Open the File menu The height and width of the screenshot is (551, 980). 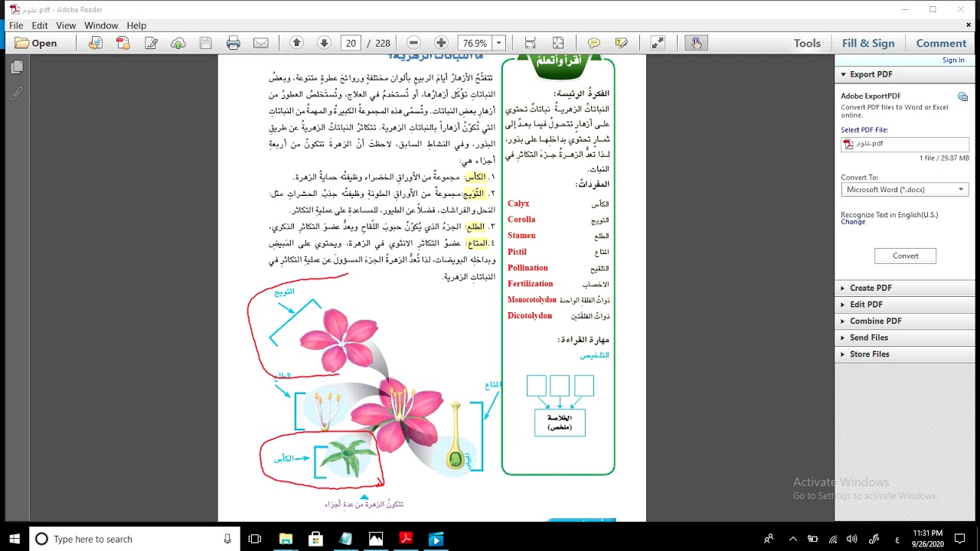click(16, 25)
